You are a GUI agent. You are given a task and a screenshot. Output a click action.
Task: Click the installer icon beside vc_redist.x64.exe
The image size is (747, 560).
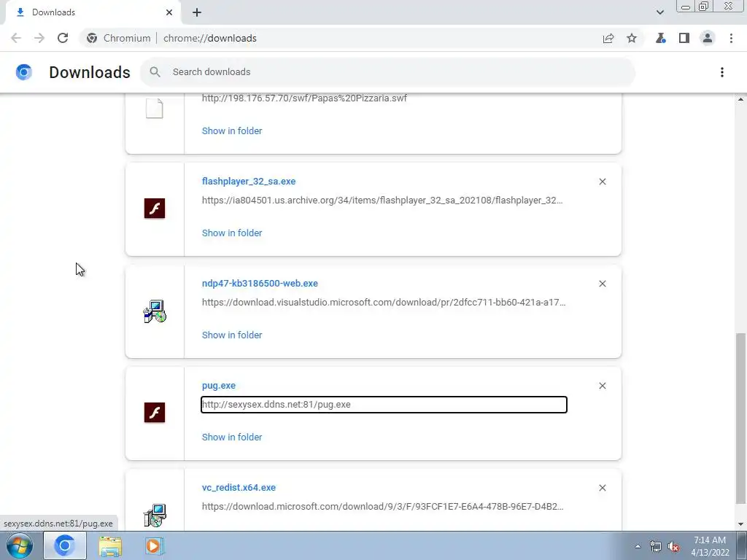tap(155, 516)
